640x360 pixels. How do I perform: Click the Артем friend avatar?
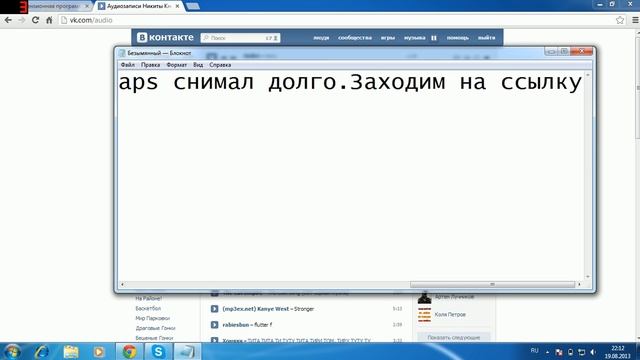pos(424,298)
